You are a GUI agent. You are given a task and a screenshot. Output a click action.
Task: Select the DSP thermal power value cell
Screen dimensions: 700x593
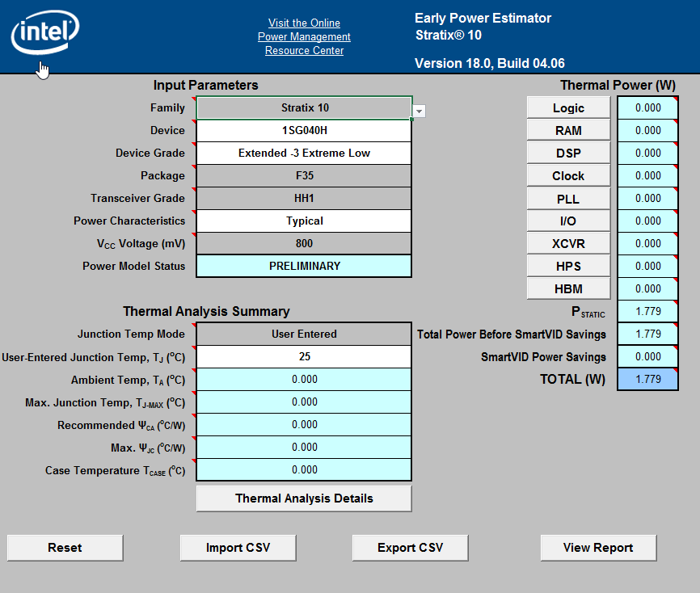(x=647, y=153)
